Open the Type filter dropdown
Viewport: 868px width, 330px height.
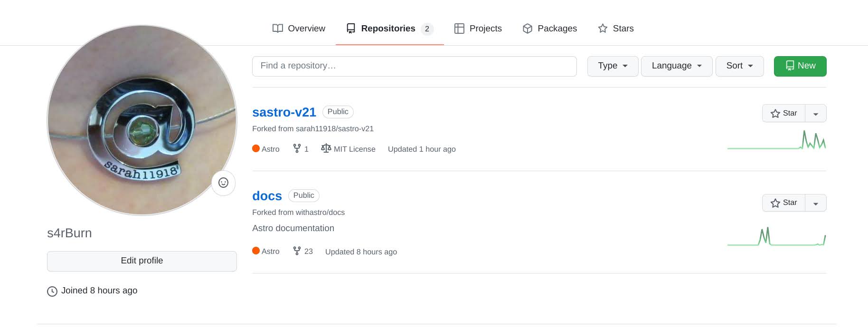coord(613,66)
